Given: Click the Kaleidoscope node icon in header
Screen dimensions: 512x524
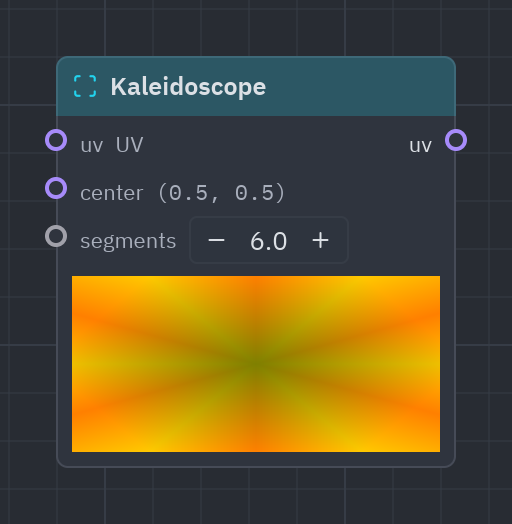Looking at the screenshot, I should pos(85,86).
